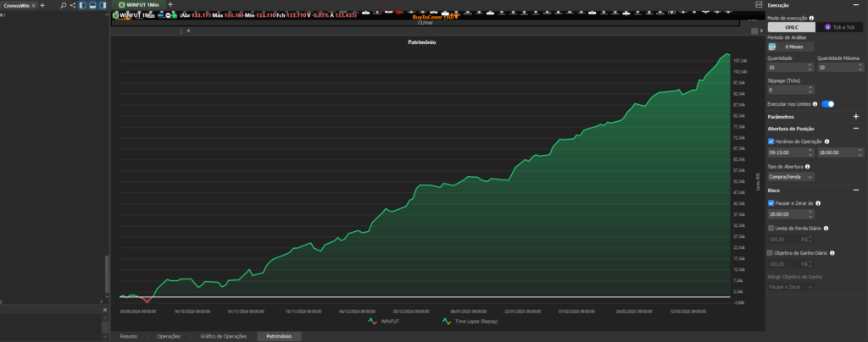The image size is (868, 342).
Task: Toggle Executar nos Limites switch
Action: (x=827, y=104)
